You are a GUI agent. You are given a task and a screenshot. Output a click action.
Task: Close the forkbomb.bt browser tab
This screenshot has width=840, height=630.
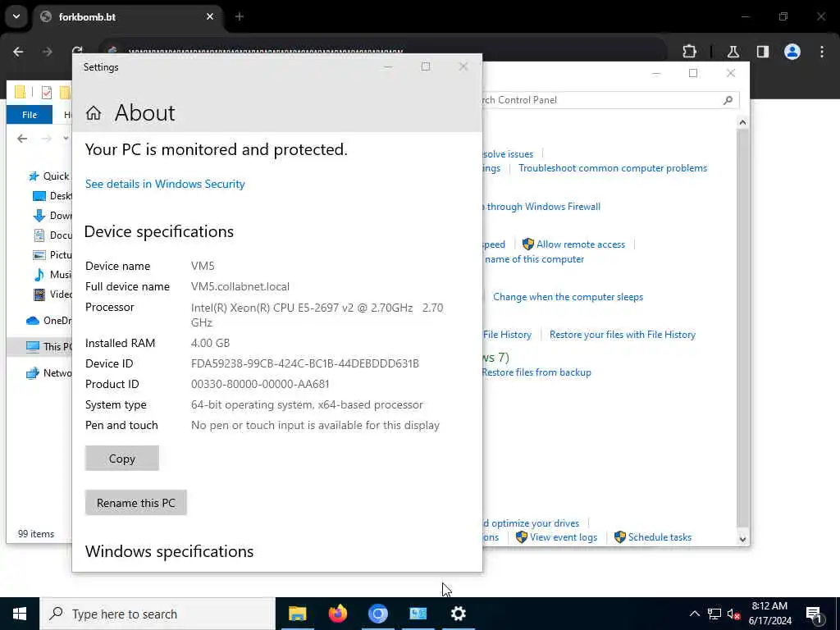[210, 16]
